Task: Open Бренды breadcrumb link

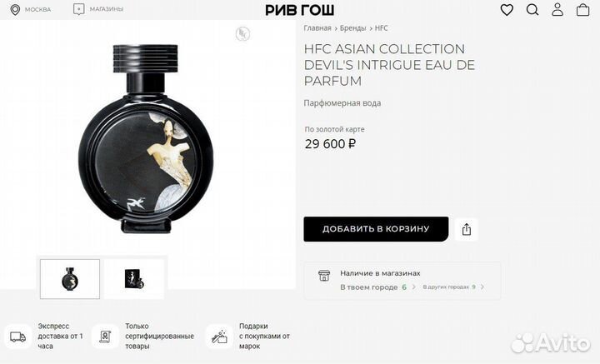Action: [x=352, y=28]
